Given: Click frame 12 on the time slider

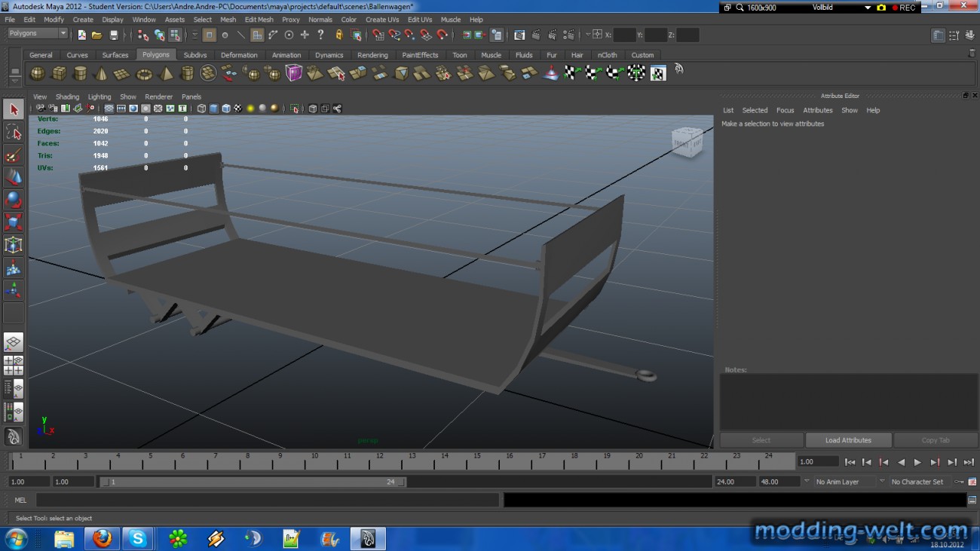Looking at the screenshot, I should 379,461.
